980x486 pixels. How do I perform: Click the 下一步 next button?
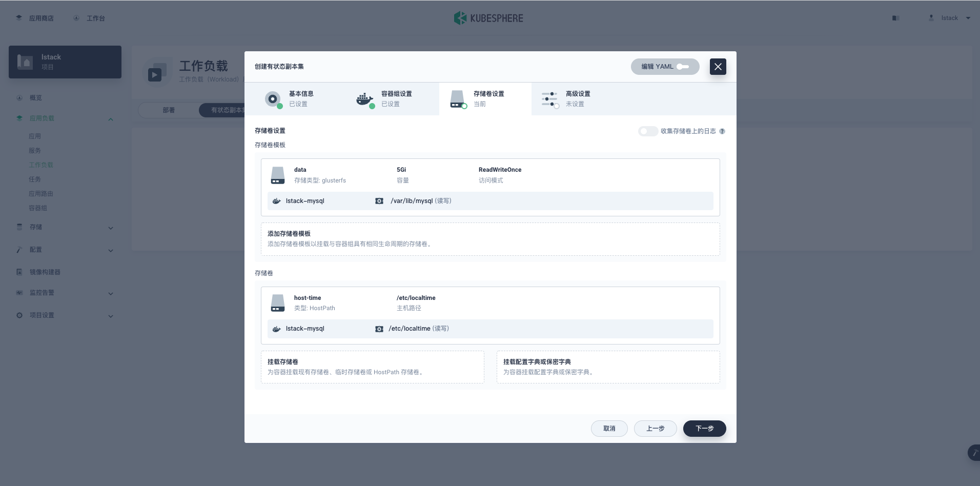705,429
